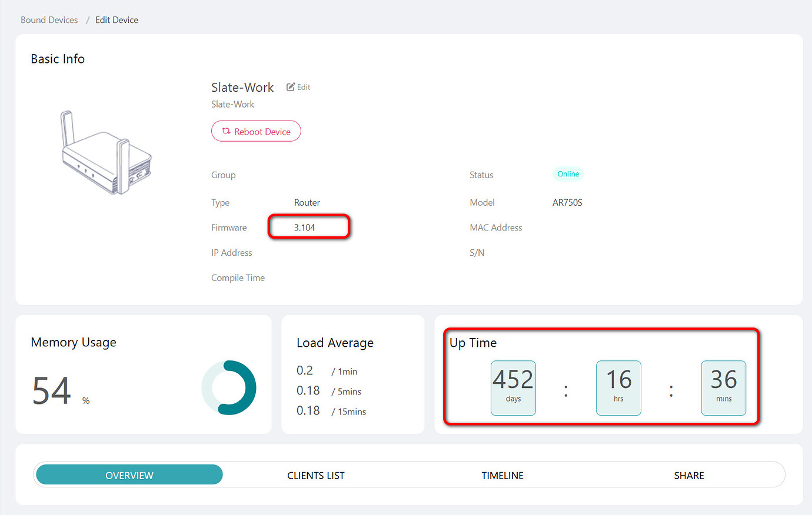Click the 54 percent memory figure
Screen dimensions: 812x515
tap(52, 391)
